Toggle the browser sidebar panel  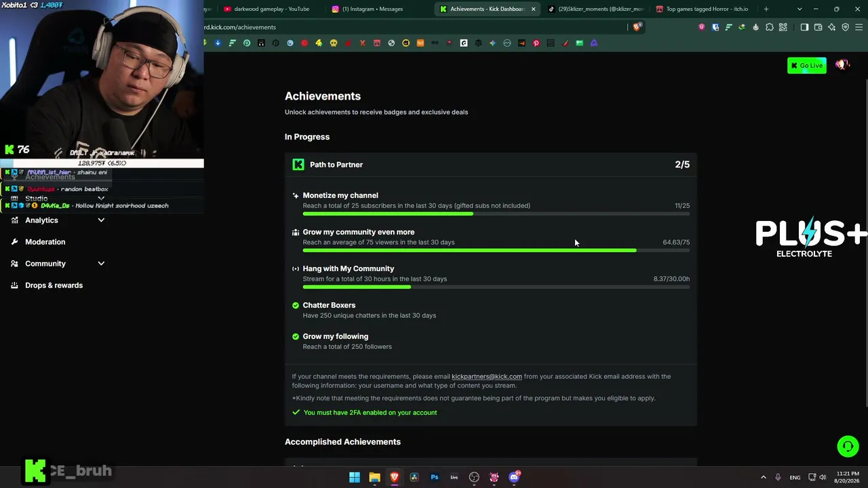click(804, 27)
